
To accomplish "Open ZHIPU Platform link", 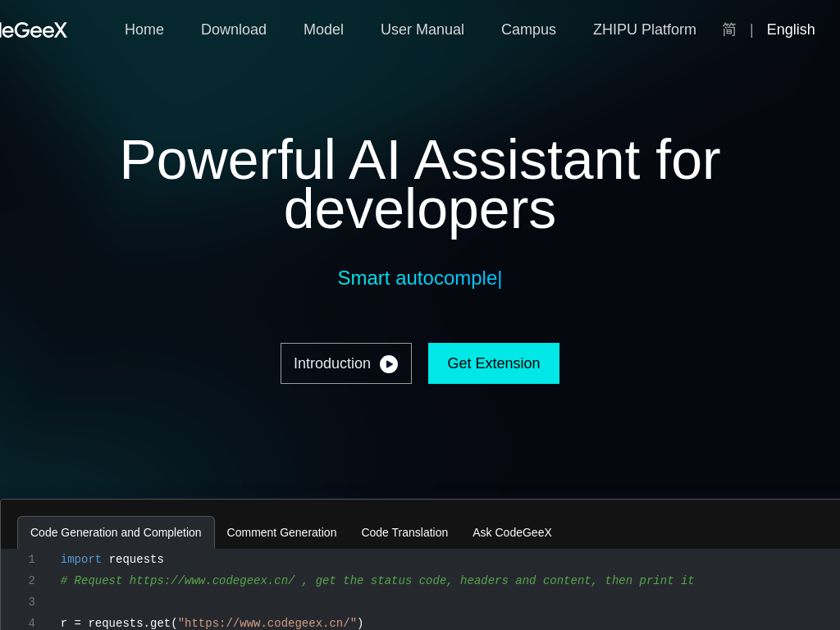I will click(644, 30).
